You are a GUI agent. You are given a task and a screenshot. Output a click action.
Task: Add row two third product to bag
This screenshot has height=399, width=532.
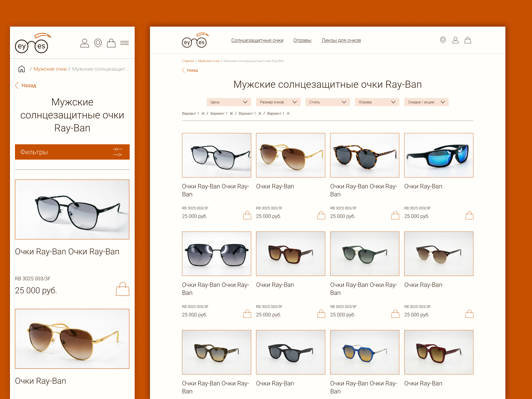[x=395, y=314]
